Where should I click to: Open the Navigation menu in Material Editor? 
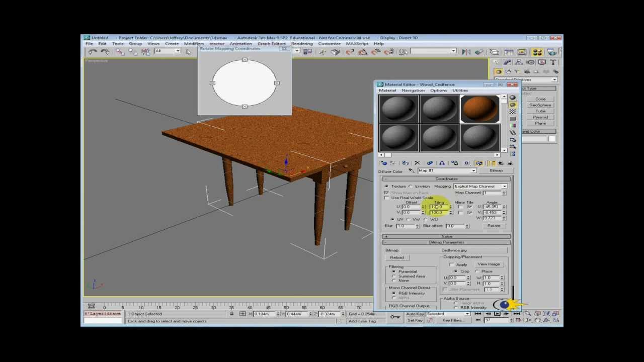(x=413, y=90)
